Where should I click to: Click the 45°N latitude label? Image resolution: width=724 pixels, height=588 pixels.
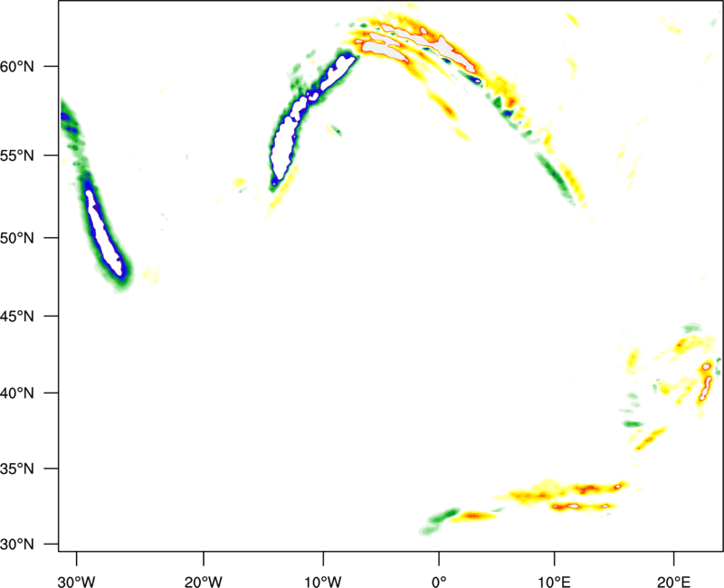(17, 317)
